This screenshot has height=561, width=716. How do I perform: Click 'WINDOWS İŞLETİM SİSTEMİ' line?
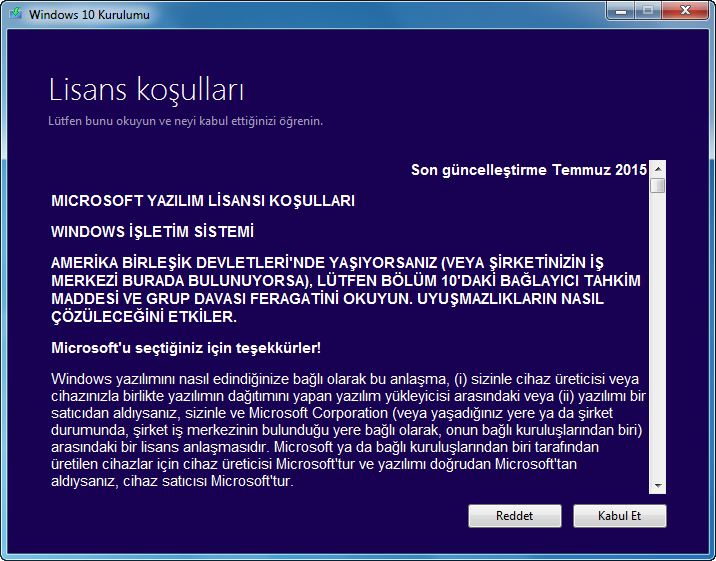(x=152, y=231)
